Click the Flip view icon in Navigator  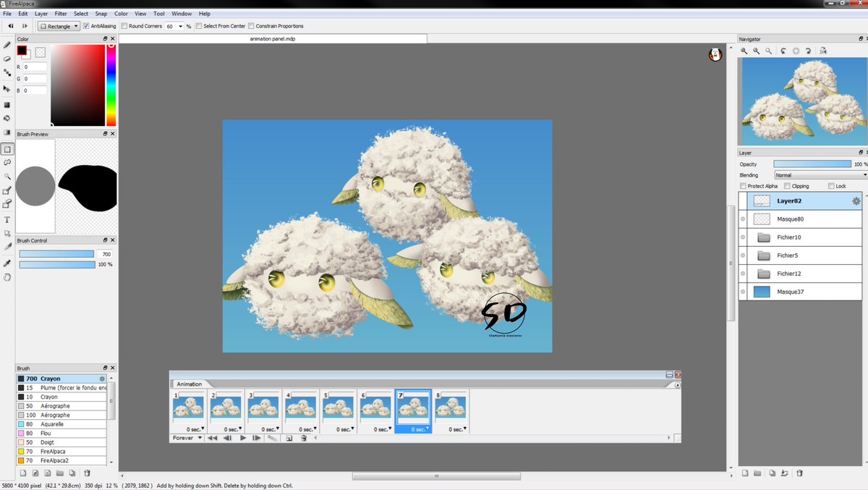pos(823,51)
